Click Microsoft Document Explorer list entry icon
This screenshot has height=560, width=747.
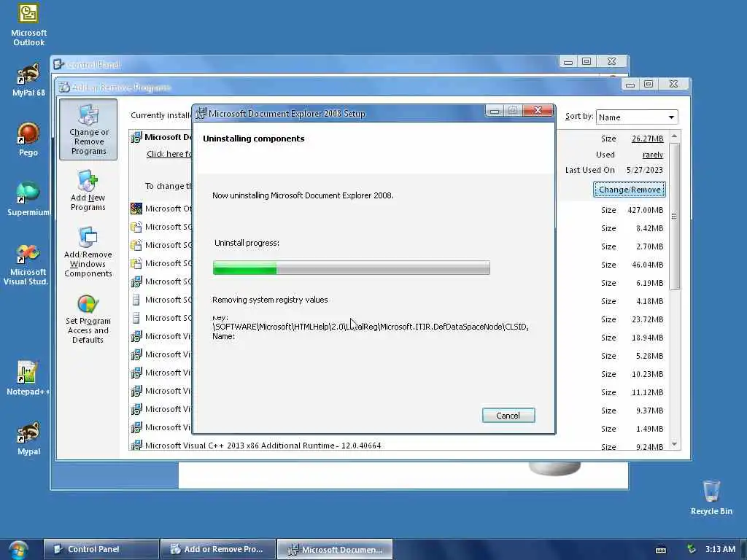pyautogui.click(x=136, y=137)
